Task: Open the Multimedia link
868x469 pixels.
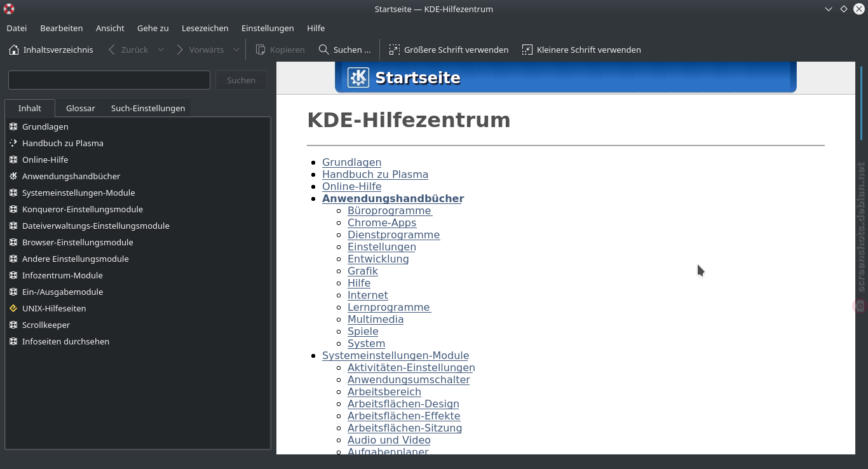Action: pos(376,319)
